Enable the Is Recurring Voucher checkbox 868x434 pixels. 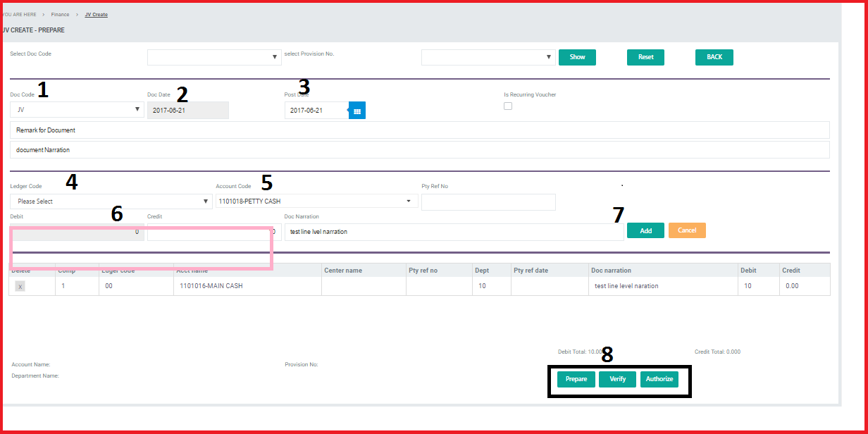pyautogui.click(x=508, y=106)
